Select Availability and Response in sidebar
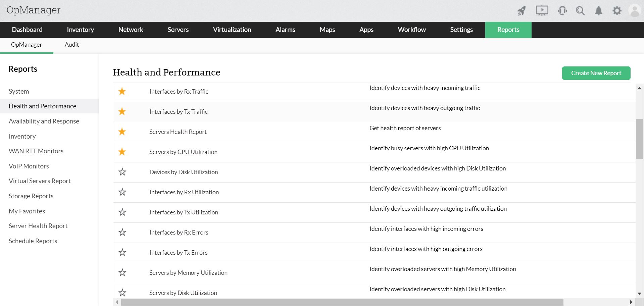 (44, 121)
